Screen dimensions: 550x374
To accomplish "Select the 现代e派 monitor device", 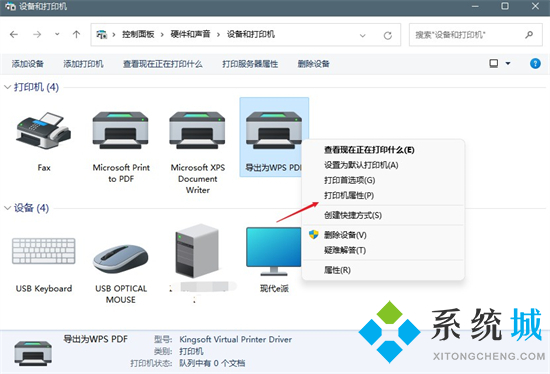I will point(274,251).
